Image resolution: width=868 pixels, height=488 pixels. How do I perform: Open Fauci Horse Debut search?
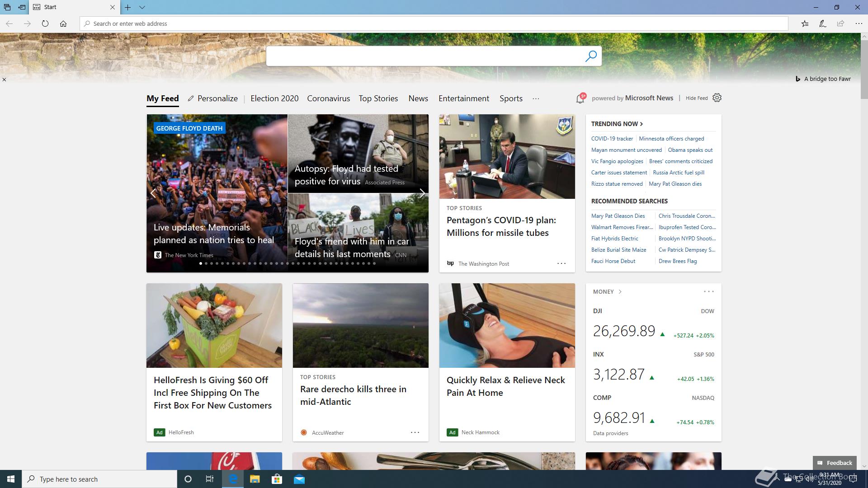pos(613,261)
